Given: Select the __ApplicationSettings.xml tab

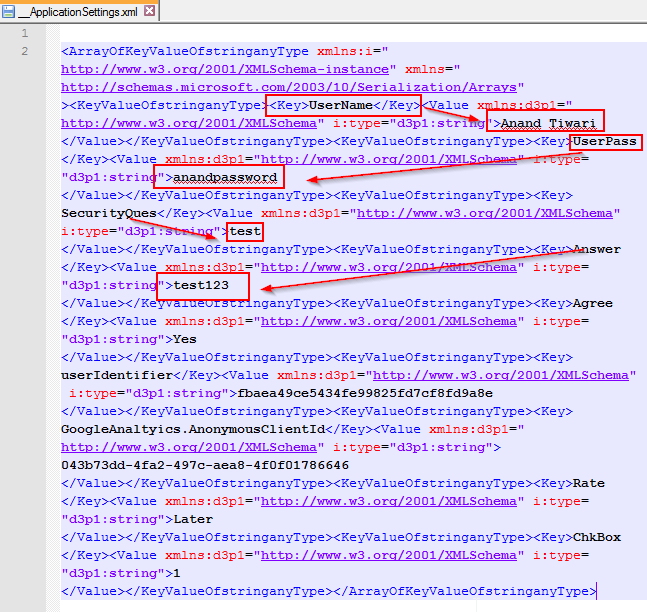Looking at the screenshot, I should point(78,11).
